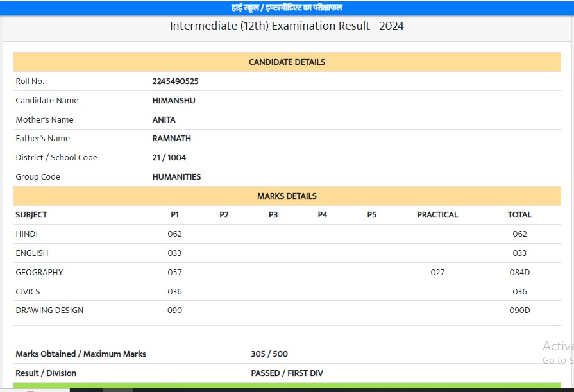Click the Father's Name label
The width and height of the screenshot is (574, 392).
pos(42,139)
